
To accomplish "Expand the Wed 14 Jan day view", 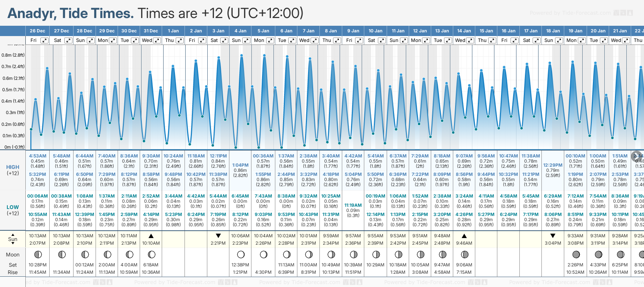I will tap(470, 40).
